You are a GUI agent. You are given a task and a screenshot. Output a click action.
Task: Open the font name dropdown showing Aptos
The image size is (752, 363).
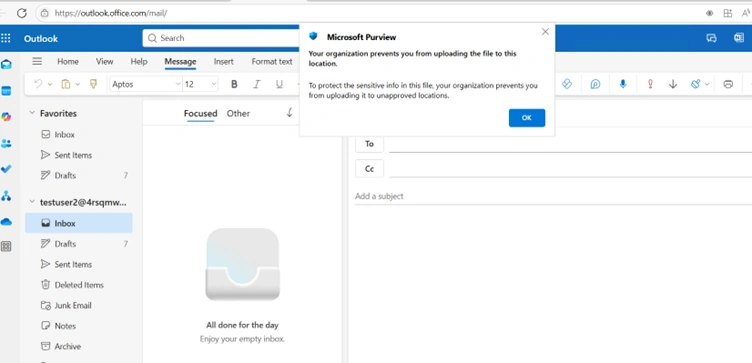click(145, 84)
